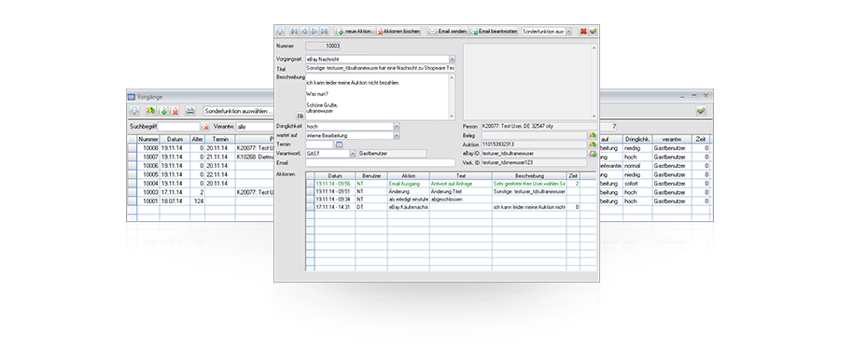Click the Alter column header in Vorgänge

197,139
